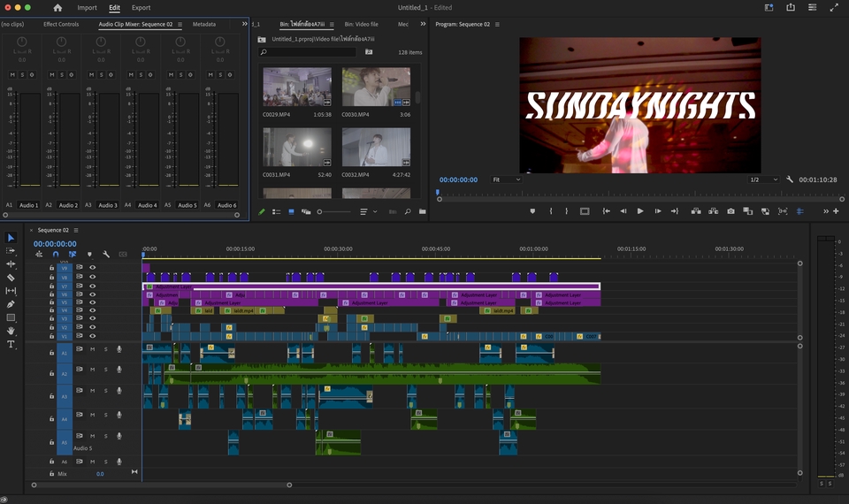Open Program: Sequence 02 panel menu

pos(497,25)
